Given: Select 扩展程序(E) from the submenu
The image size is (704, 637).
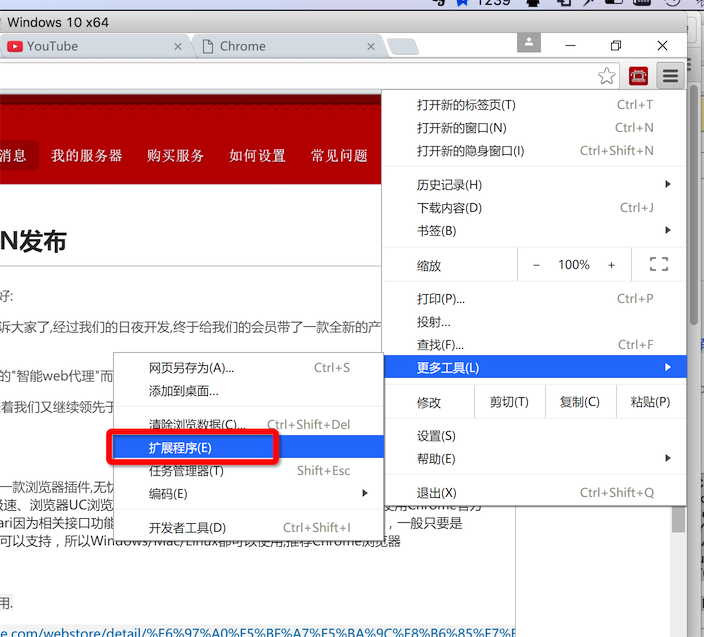Looking at the screenshot, I should (x=190, y=447).
